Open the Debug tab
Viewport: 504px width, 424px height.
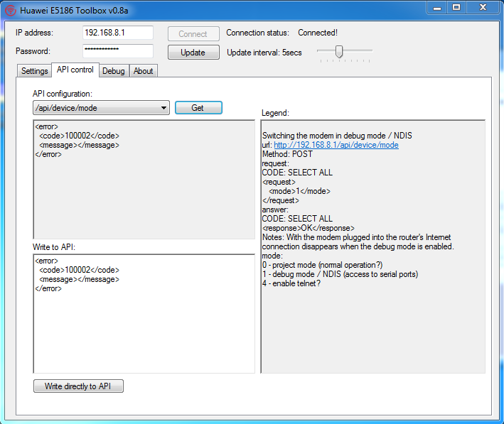(x=114, y=71)
